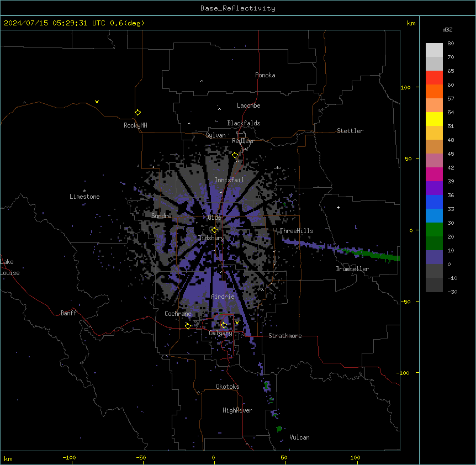Select the purple 36-39 dBZ legend swatch
Viewport: 476px width, 465px height.
434,188
